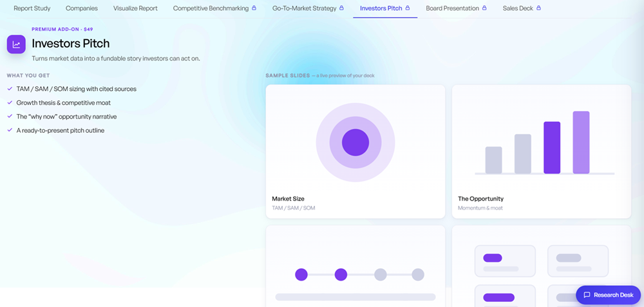Click the lock icon beside Investors Pitch
This screenshot has height=307, width=644.
click(408, 8)
